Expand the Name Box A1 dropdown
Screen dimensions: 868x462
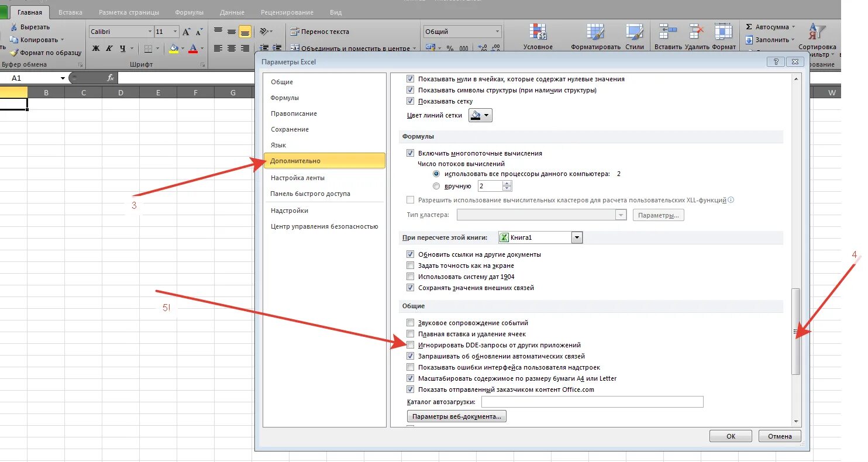[x=63, y=78]
